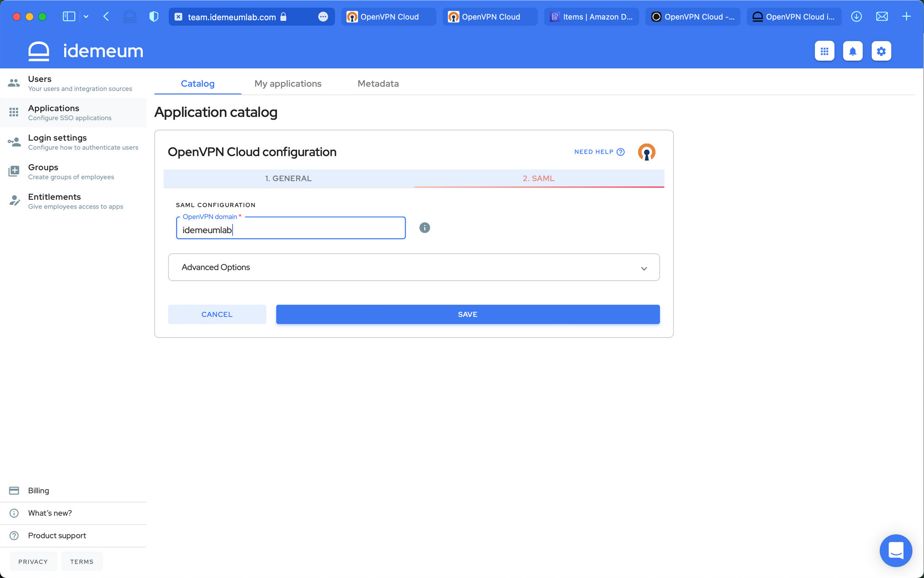Click the Users people icon in sidebar
This screenshot has height=578, width=924.
click(14, 83)
